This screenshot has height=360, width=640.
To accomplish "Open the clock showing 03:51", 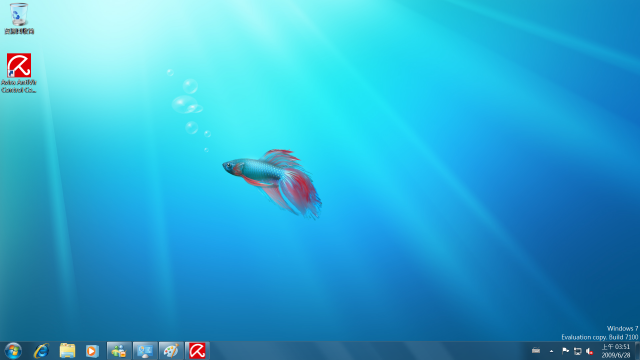I will (616, 351).
